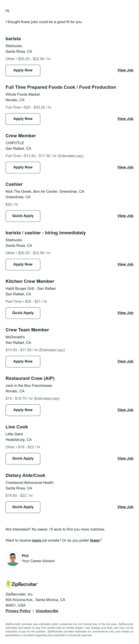Open the Privacy Policy link
The width and height of the screenshot is (139, 644).
click(x=18, y=611)
